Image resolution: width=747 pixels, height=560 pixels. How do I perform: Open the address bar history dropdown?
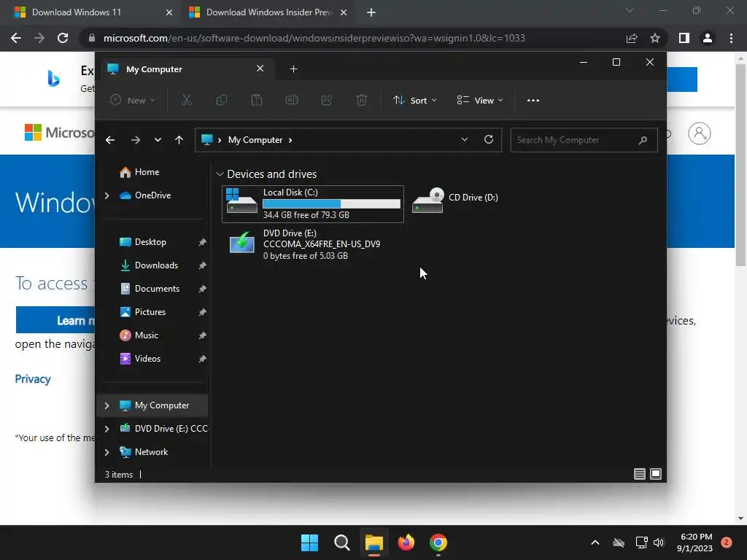coord(465,139)
